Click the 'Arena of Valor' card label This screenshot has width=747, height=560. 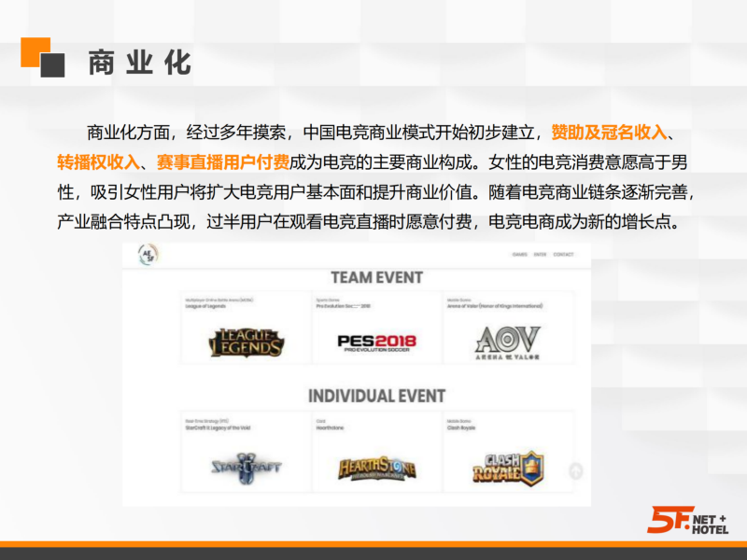[x=495, y=306]
